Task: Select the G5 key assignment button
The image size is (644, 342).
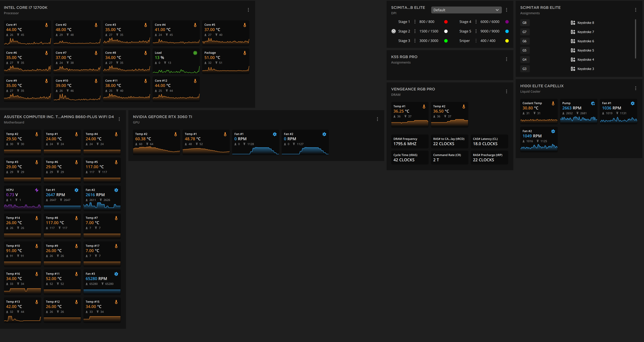Action: click(525, 50)
